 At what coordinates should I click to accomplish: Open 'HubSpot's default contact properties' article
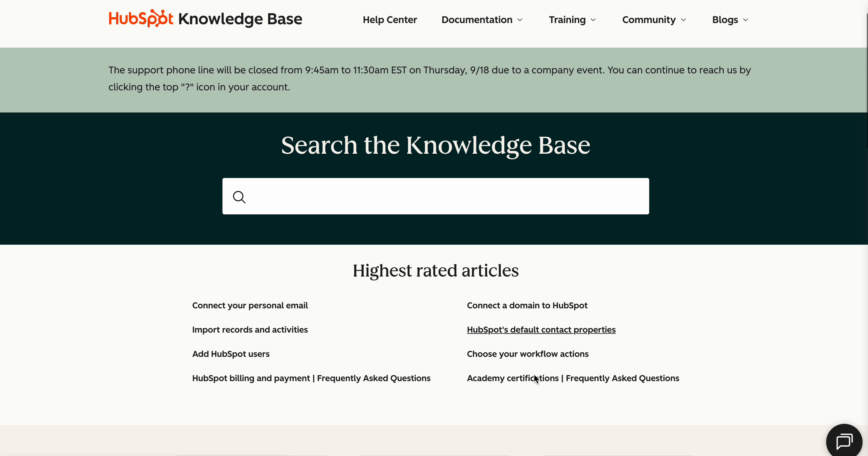pyautogui.click(x=541, y=330)
